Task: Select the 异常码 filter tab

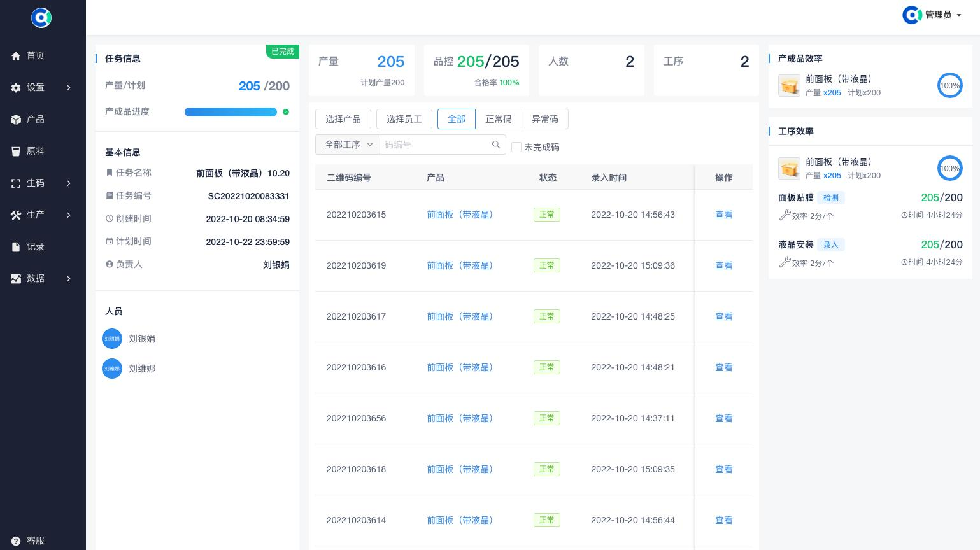Action: click(x=545, y=119)
